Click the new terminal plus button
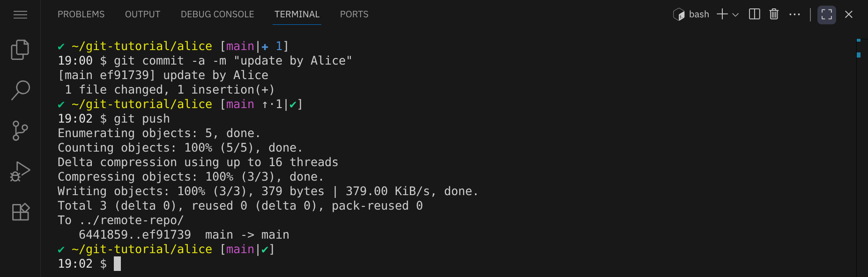The height and width of the screenshot is (277, 868). click(722, 15)
